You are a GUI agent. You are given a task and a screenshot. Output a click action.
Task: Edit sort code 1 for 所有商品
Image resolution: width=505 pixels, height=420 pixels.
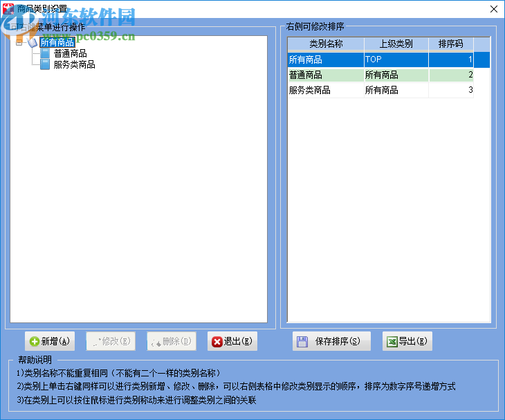click(451, 60)
